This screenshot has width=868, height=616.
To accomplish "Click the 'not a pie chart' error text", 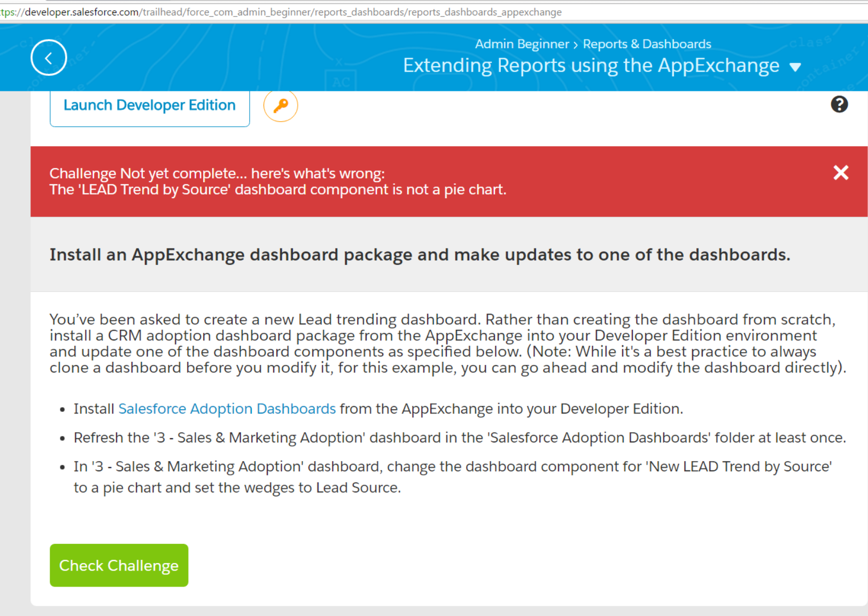I will [278, 190].
